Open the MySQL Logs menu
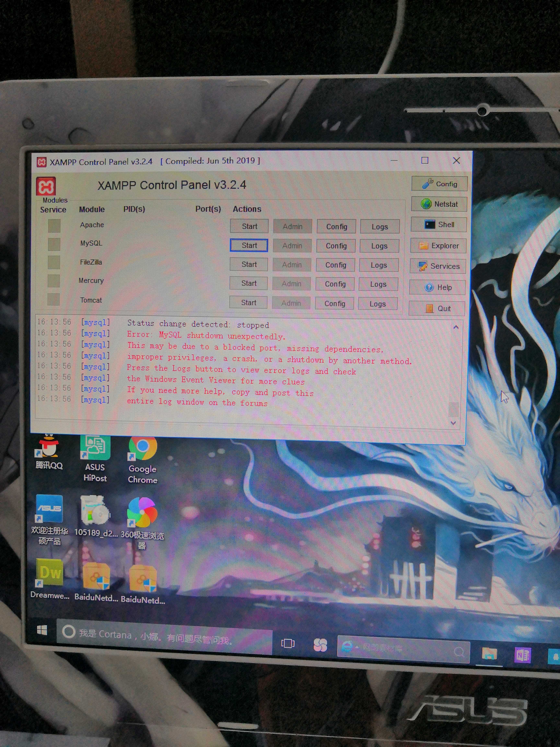 (x=379, y=246)
